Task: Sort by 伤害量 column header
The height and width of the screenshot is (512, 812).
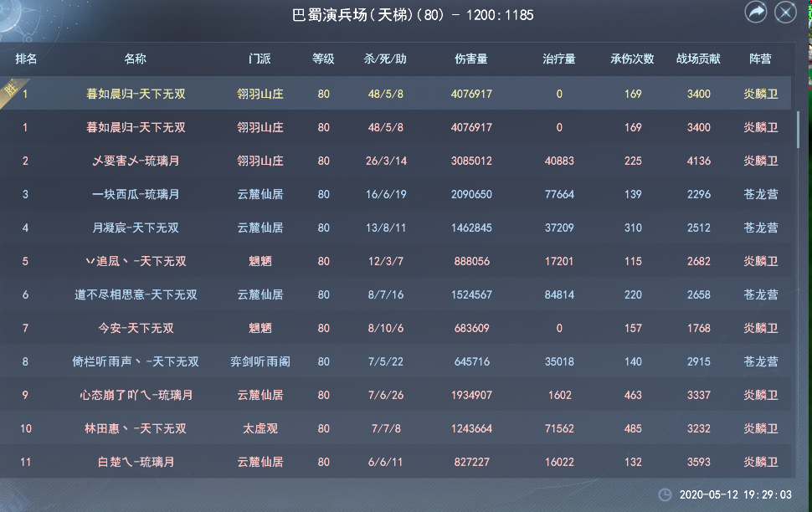Action: point(471,59)
